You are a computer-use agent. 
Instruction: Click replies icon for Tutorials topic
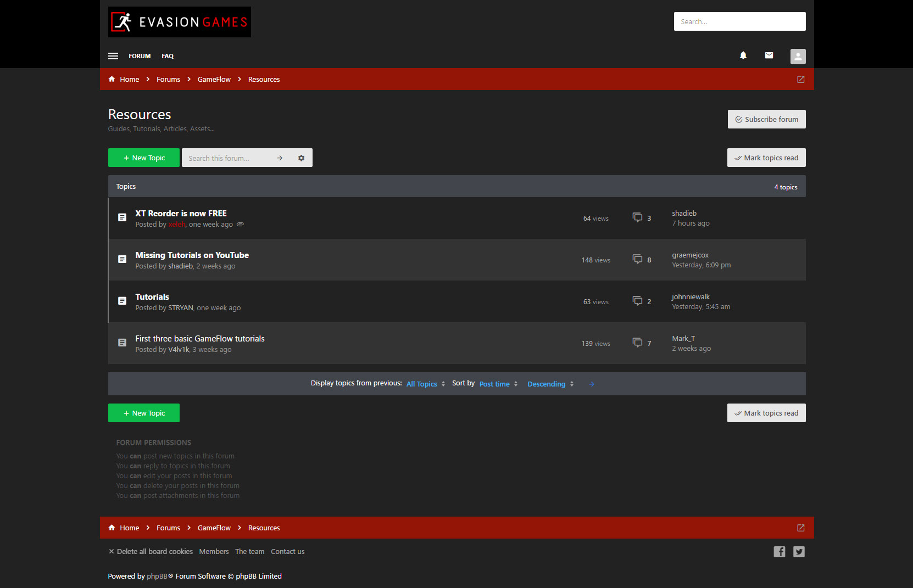pyautogui.click(x=637, y=301)
